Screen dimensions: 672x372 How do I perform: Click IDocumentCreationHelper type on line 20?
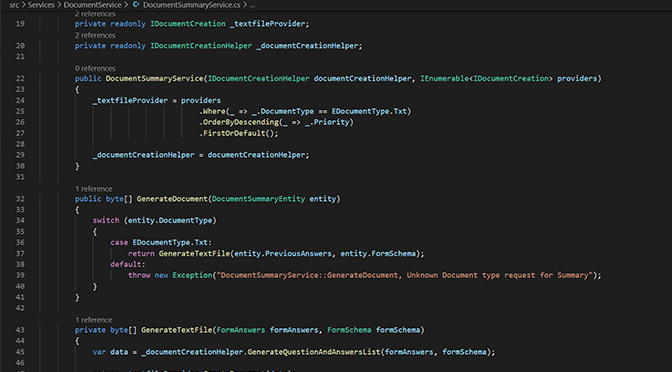[201, 46]
